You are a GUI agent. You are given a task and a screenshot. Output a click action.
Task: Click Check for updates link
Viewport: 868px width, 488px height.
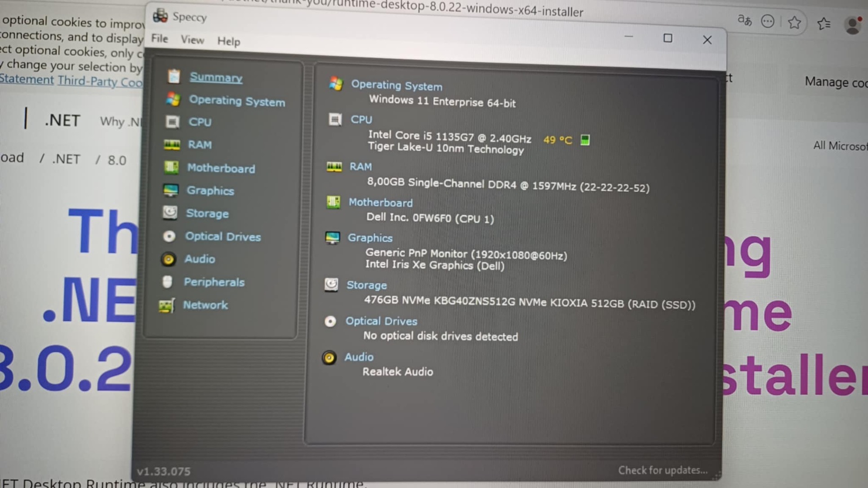662,470
